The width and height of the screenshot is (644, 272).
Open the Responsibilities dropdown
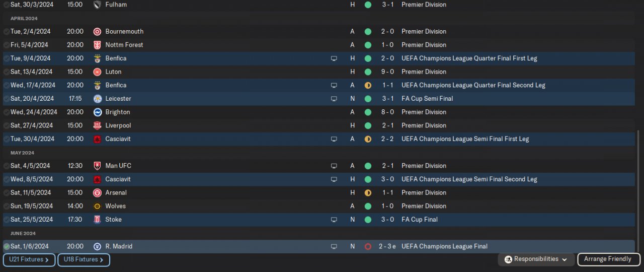(x=536, y=259)
